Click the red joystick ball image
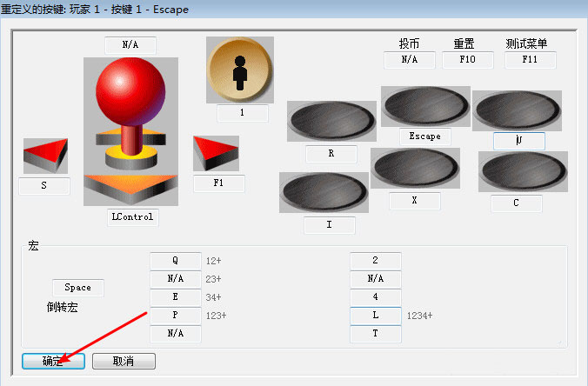The width and height of the screenshot is (588, 386). tap(130, 92)
